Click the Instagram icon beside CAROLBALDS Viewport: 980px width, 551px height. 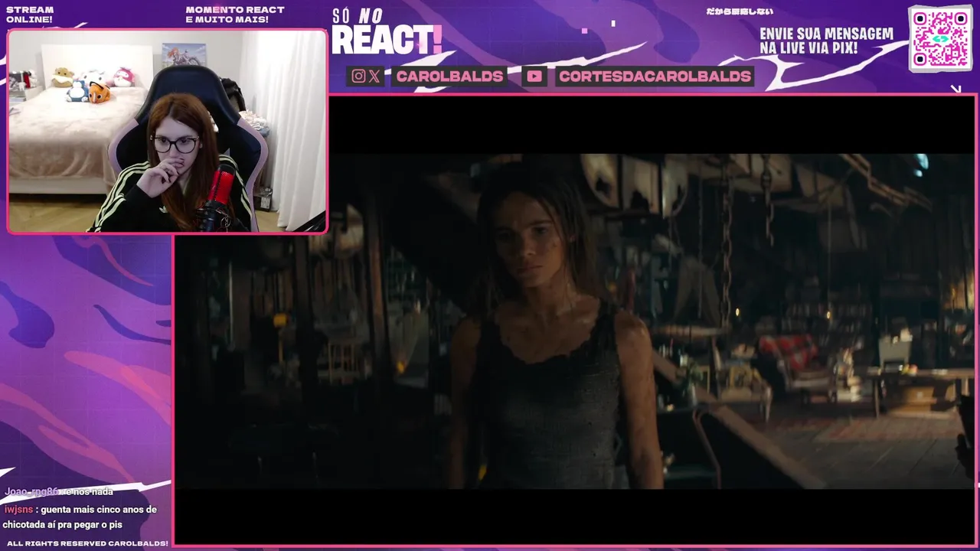pos(358,77)
